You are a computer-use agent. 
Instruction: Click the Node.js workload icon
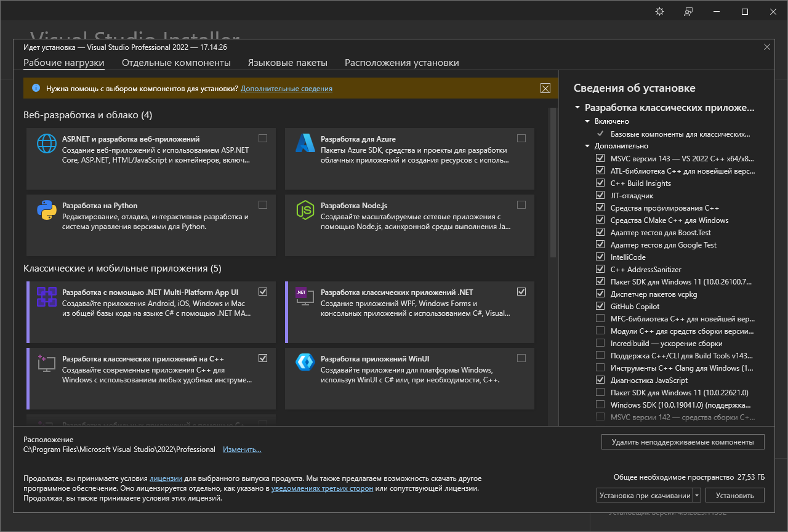(x=305, y=210)
